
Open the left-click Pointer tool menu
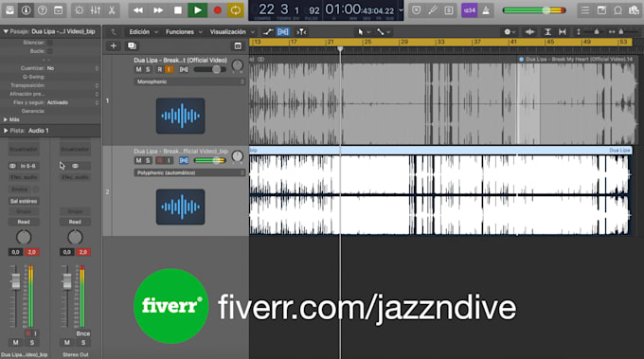point(364,31)
